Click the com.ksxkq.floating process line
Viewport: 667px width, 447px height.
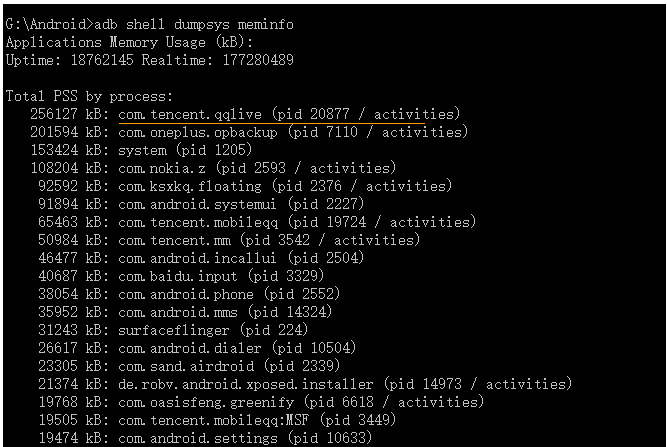[x=190, y=186]
